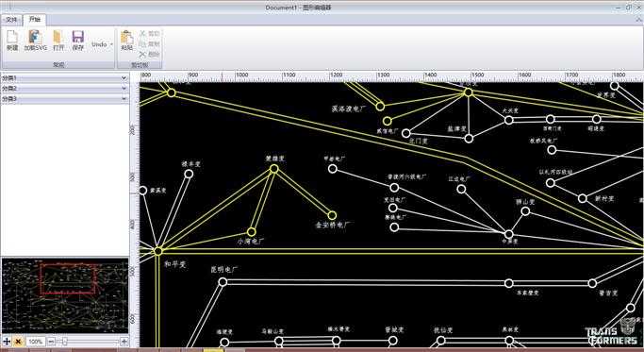Click the 加载SVG load icon
Screen dimensions: 644x352
coord(35,37)
